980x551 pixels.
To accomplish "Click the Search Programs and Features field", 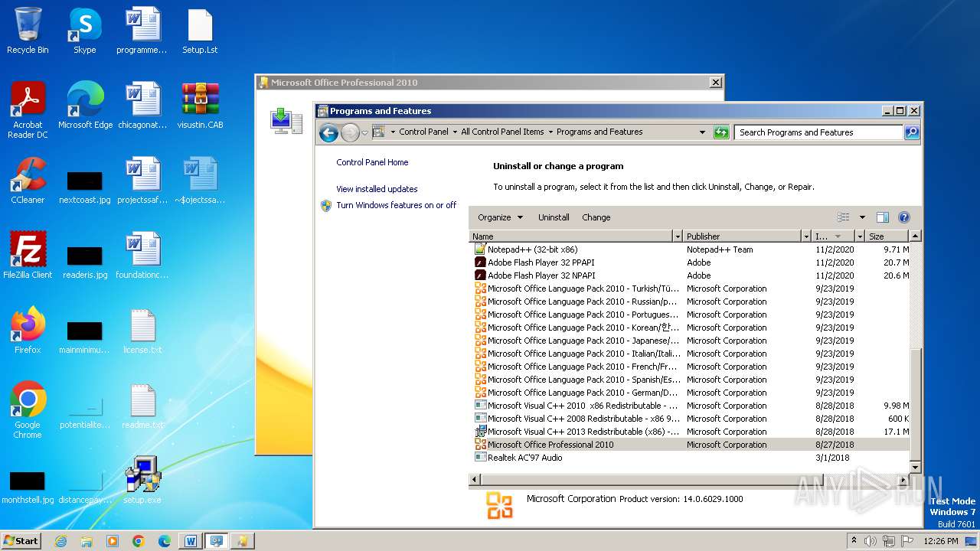I will 818,132.
